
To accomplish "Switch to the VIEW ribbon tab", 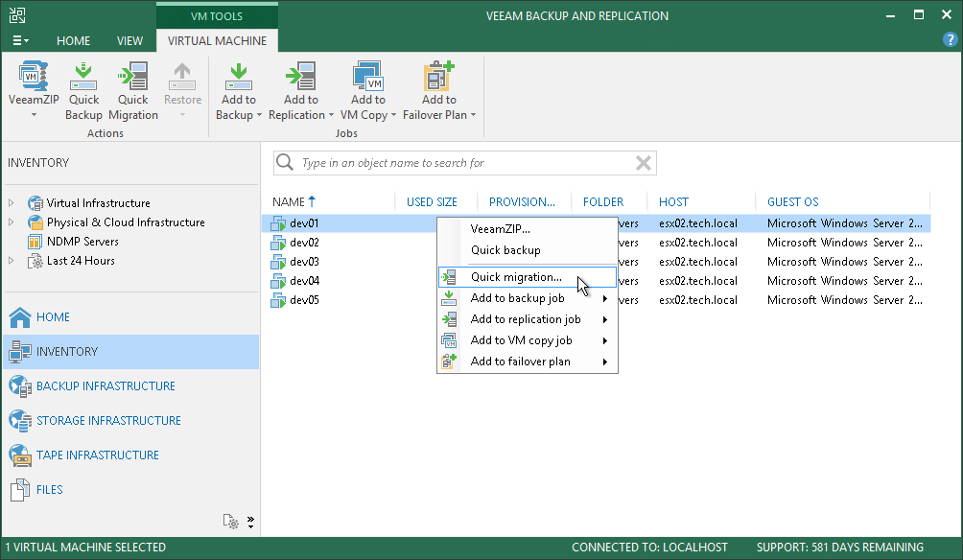I will coord(129,40).
